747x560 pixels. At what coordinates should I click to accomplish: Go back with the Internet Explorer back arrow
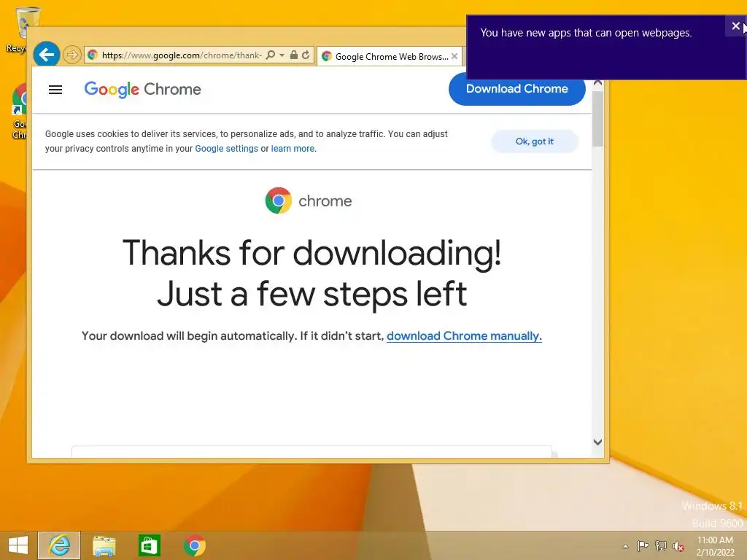tap(47, 55)
